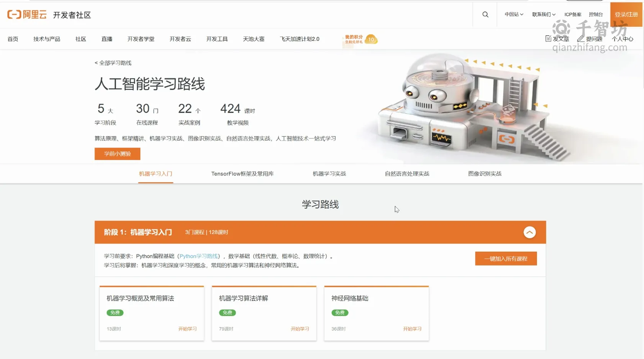Switch to the 自然语言处理实战 tab

click(407, 174)
